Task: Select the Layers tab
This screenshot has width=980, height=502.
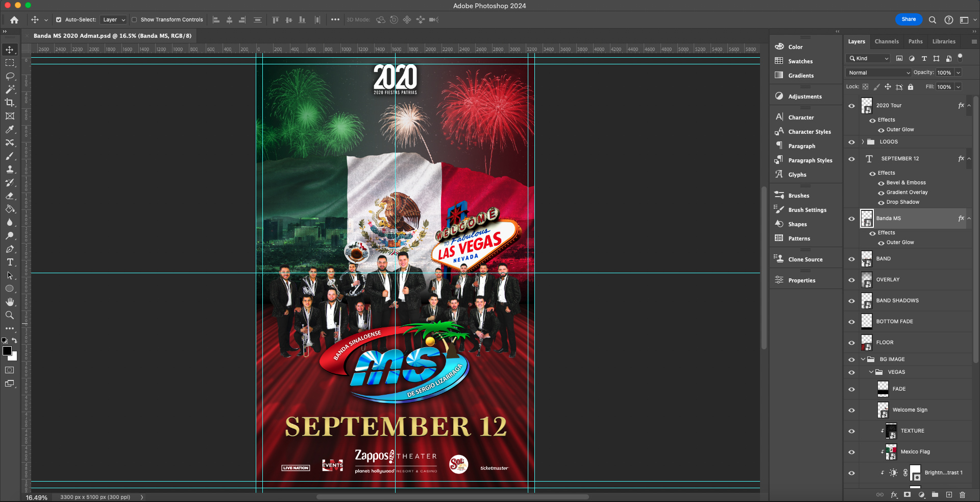Action: pos(856,42)
